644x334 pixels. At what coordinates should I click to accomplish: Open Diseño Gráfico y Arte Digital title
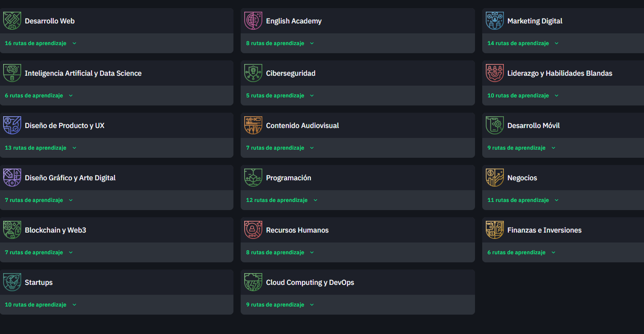coord(70,178)
